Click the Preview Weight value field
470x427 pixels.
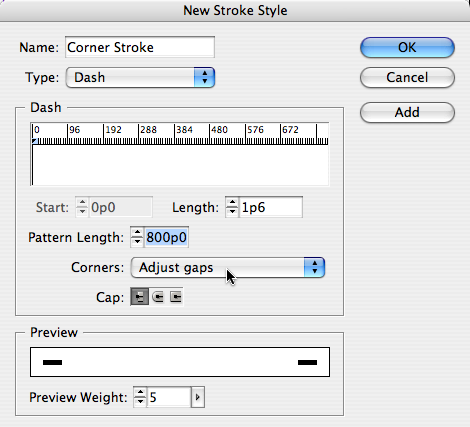[169, 397]
